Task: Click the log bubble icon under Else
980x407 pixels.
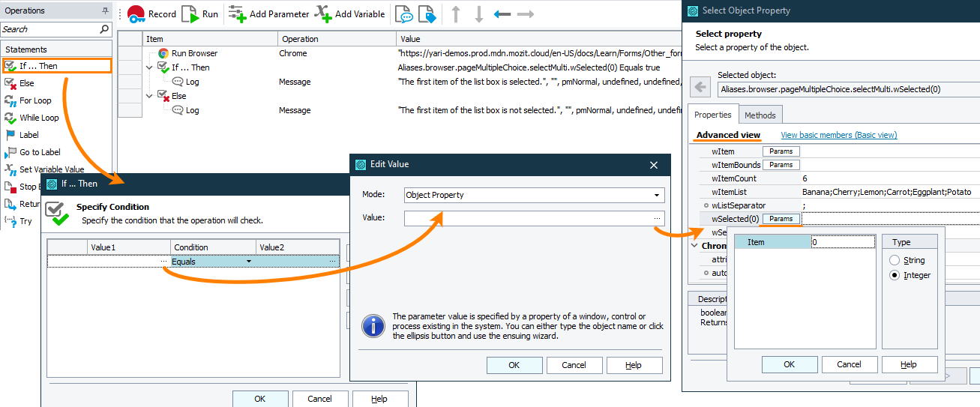Action: click(x=178, y=110)
